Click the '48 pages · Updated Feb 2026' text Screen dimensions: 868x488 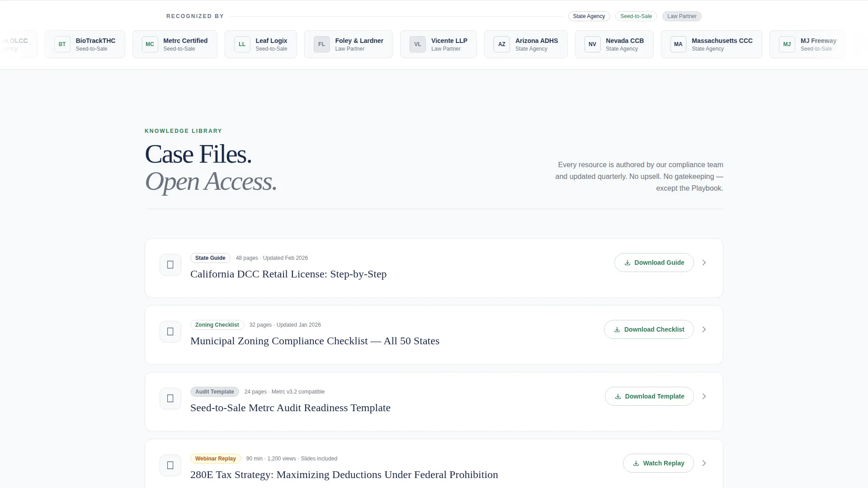(272, 258)
